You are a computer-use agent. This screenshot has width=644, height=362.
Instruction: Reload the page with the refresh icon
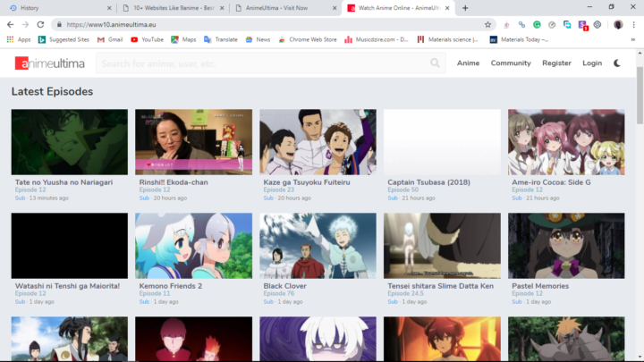[x=40, y=25]
